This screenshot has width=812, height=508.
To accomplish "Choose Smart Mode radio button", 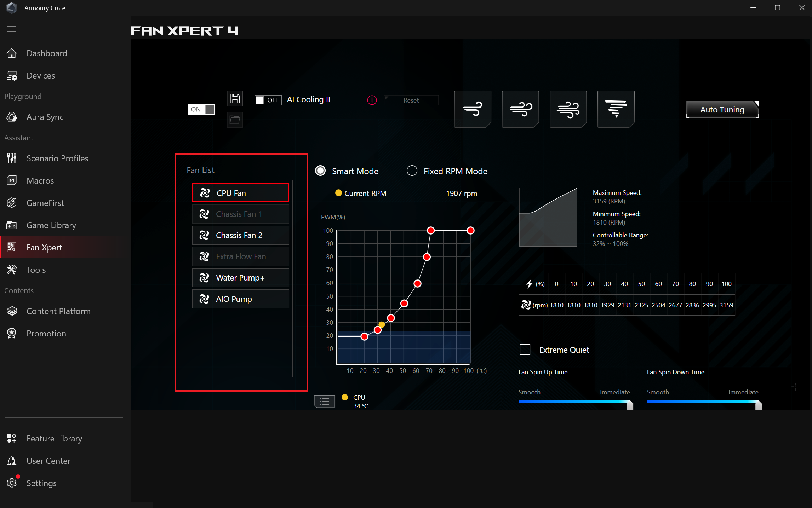I will click(x=320, y=171).
